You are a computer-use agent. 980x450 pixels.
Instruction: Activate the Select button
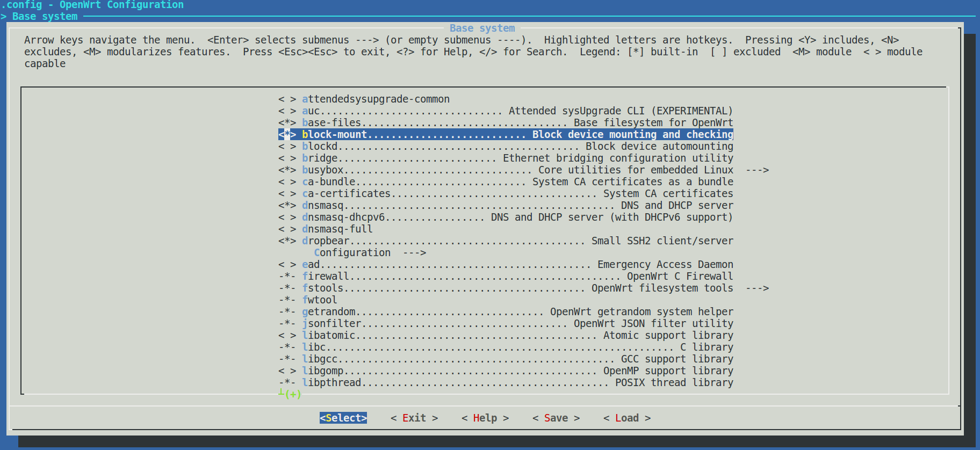(343, 418)
